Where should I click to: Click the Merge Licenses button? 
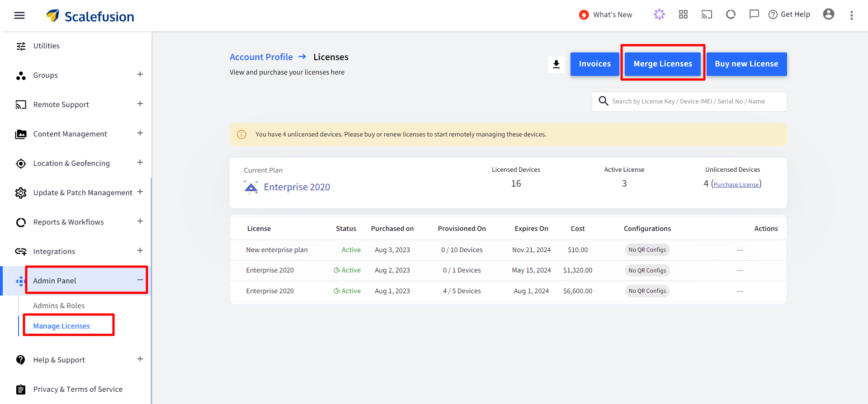point(663,64)
